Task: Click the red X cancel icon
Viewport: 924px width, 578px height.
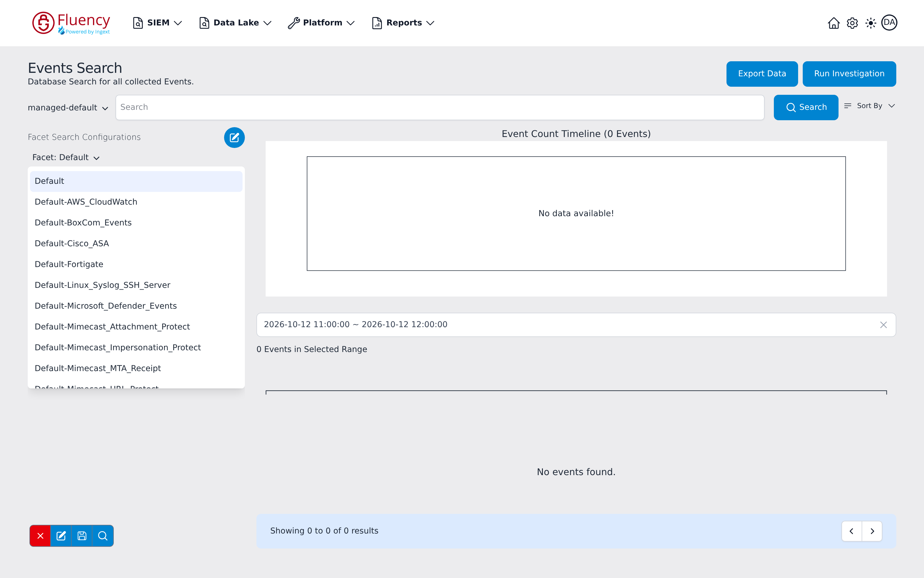Action: (40, 536)
